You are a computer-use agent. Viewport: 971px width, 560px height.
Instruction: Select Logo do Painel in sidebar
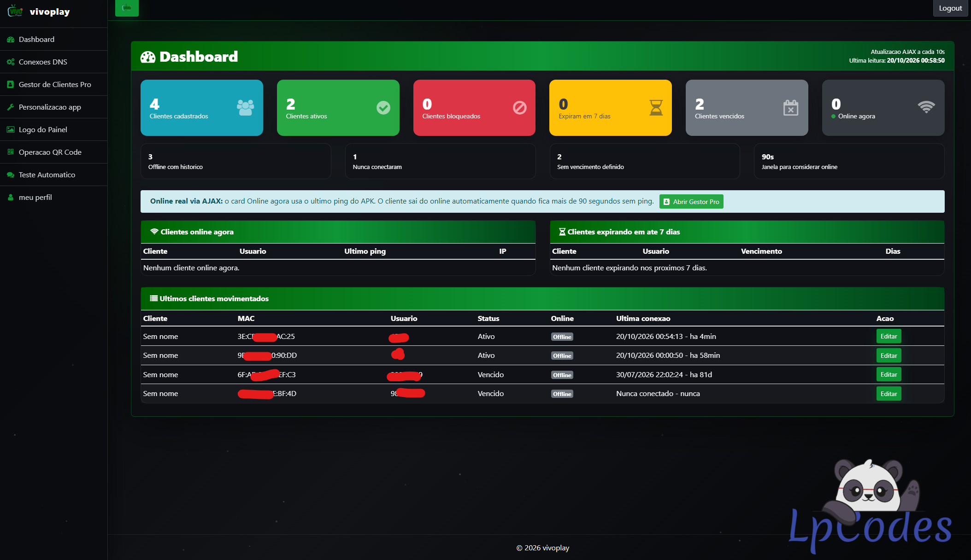click(53, 130)
